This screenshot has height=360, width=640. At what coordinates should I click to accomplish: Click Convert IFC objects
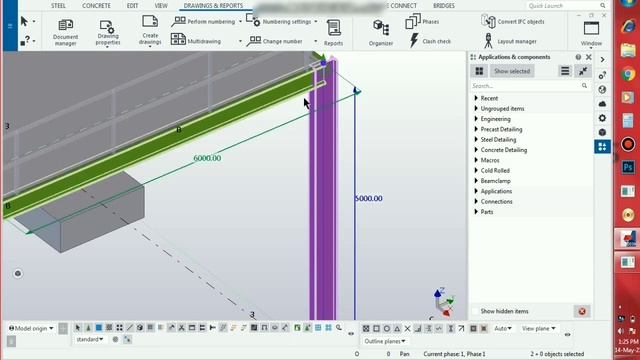tap(513, 21)
